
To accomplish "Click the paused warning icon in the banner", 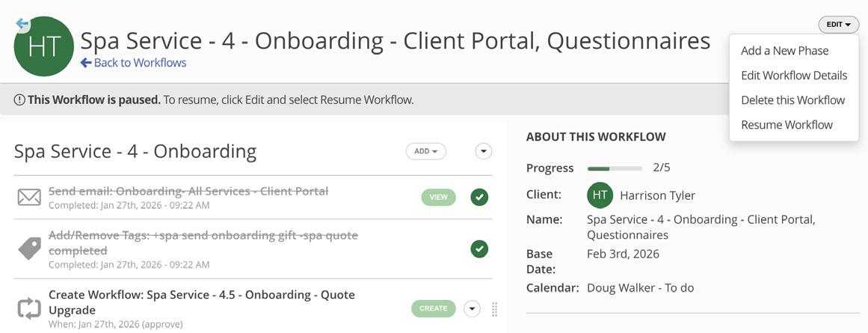I will 19,100.
